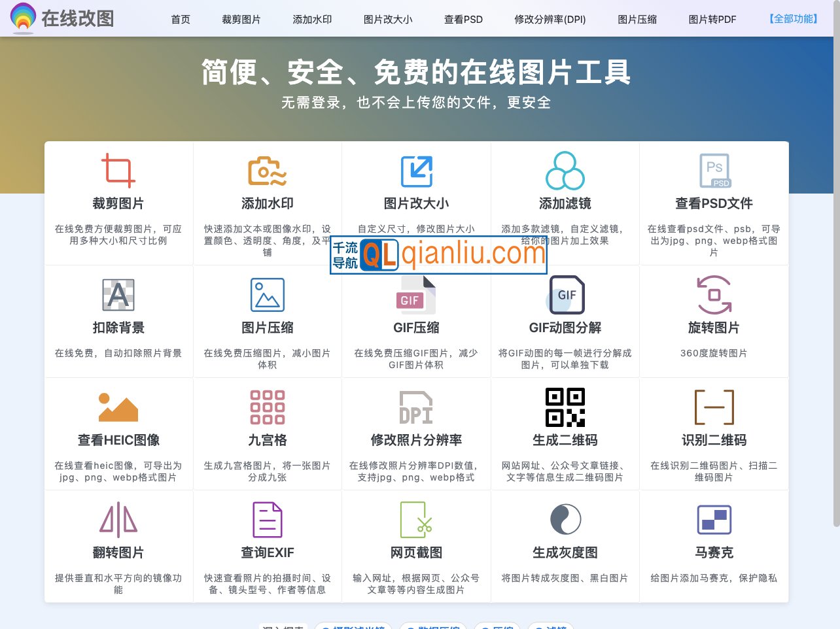Select the GIF压缩 compression icon
The width and height of the screenshot is (840, 629).
pyautogui.click(x=416, y=295)
